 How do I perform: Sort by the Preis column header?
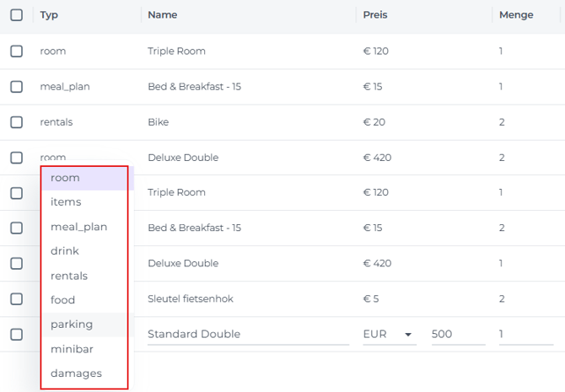point(375,15)
